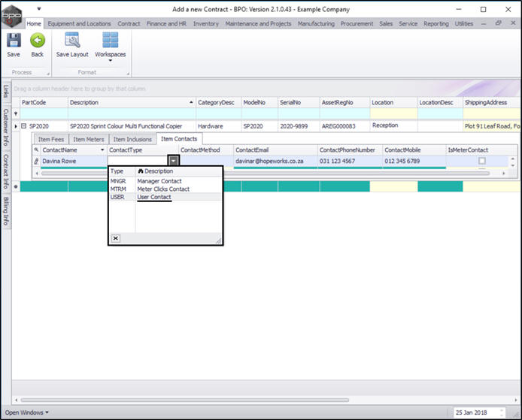The image size is (522, 420).
Task: Select the Home ribbon tab
Action: coord(34,23)
